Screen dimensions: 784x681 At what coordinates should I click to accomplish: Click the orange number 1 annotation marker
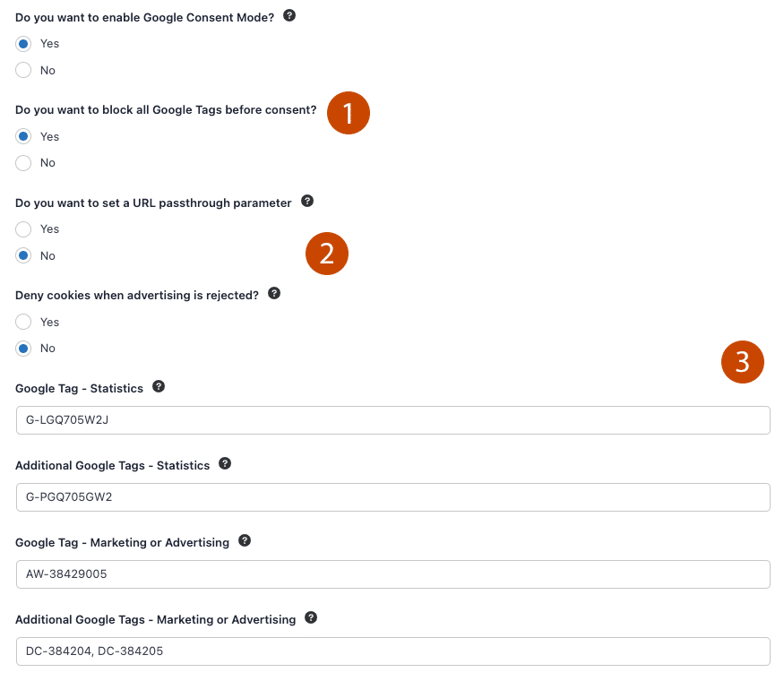tap(349, 113)
